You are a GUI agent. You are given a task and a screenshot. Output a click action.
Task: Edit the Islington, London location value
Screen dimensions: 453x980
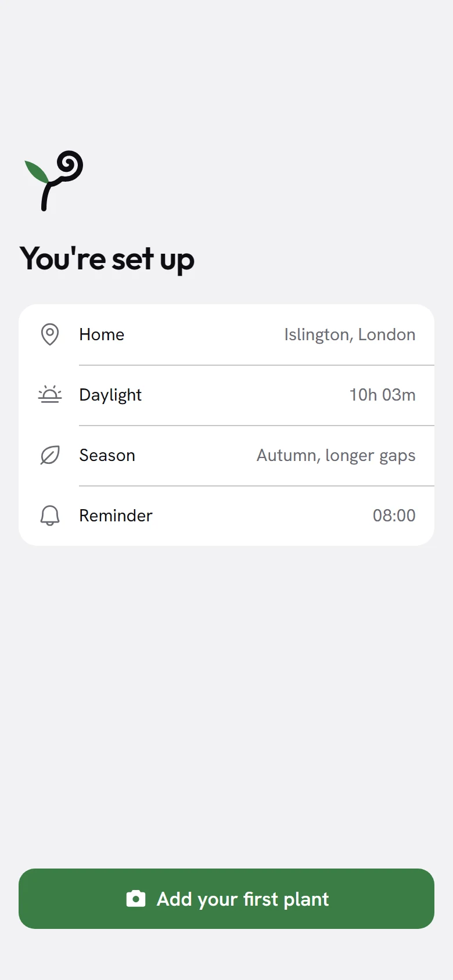(350, 335)
